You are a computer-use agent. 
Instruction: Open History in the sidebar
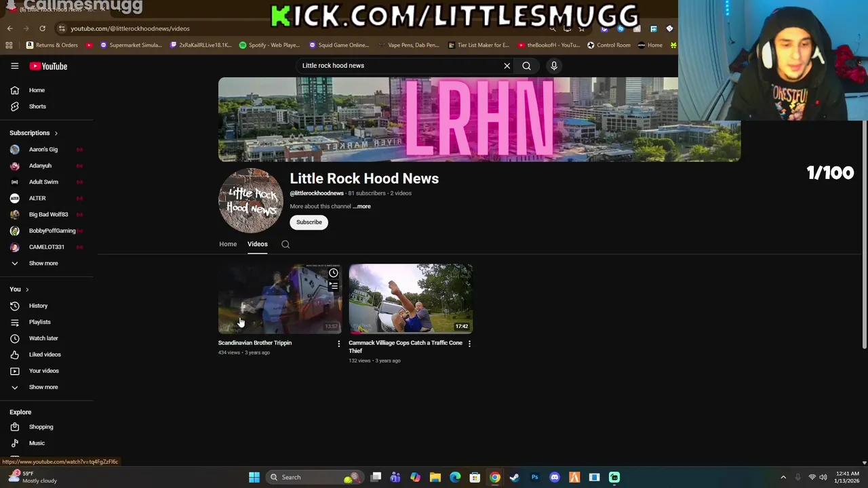click(x=38, y=306)
